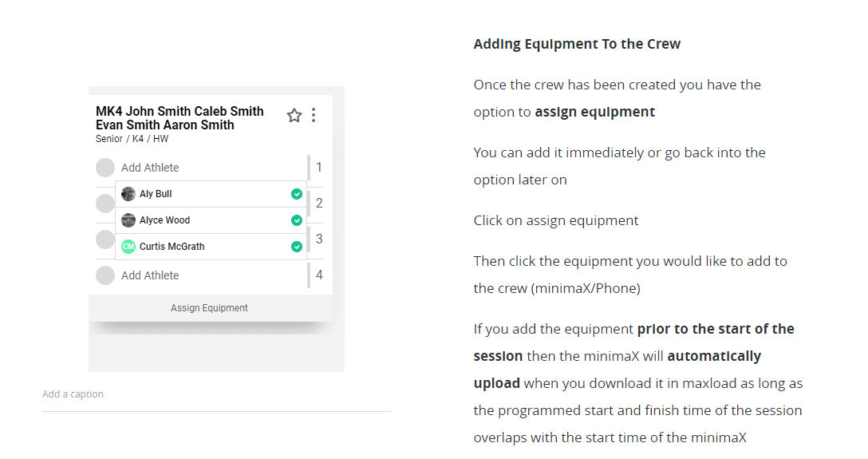The height and width of the screenshot is (459, 868).
Task: Click Add Athlete in seat 4
Action: click(150, 275)
